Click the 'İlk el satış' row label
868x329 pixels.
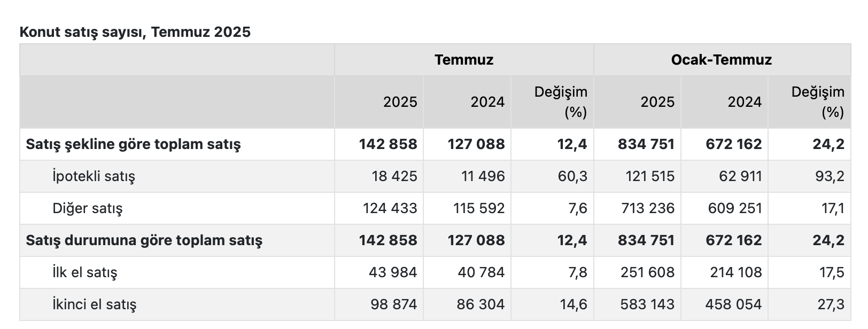84,272
